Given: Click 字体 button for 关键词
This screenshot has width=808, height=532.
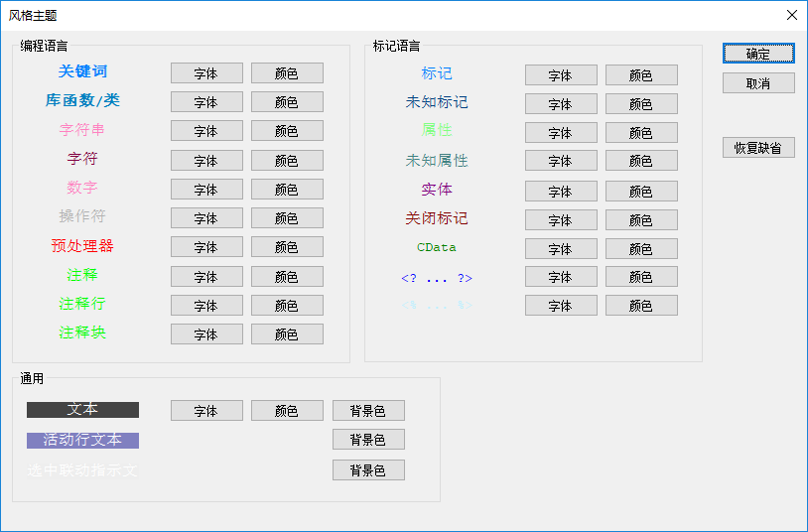Looking at the screenshot, I should click(x=206, y=73).
